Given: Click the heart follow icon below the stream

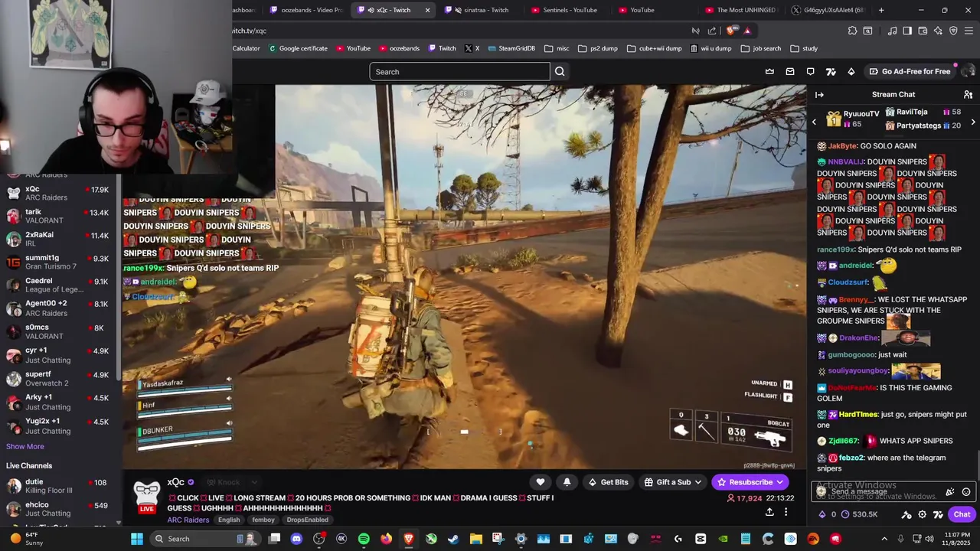Looking at the screenshot, I should tap(541, 482).
